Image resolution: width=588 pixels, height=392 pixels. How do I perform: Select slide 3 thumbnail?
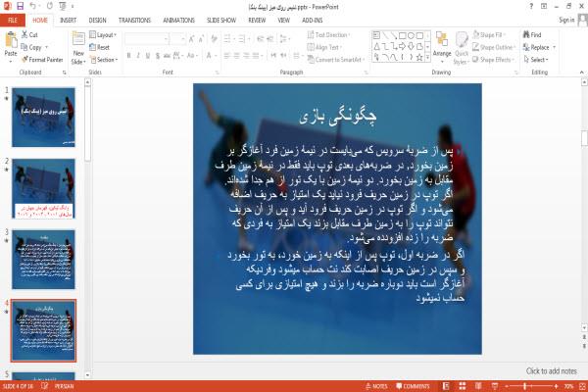pyautogui.click(x=43, y=259)
